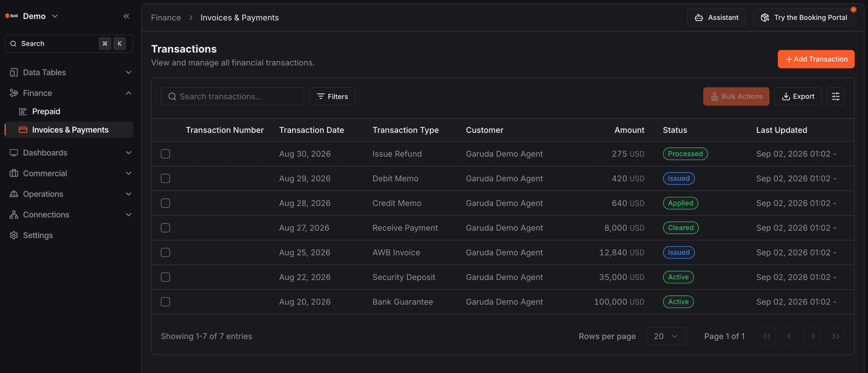Open the Settings menu item
The height and width of the screenshot is (373, 868).
[x=69, y=235]
